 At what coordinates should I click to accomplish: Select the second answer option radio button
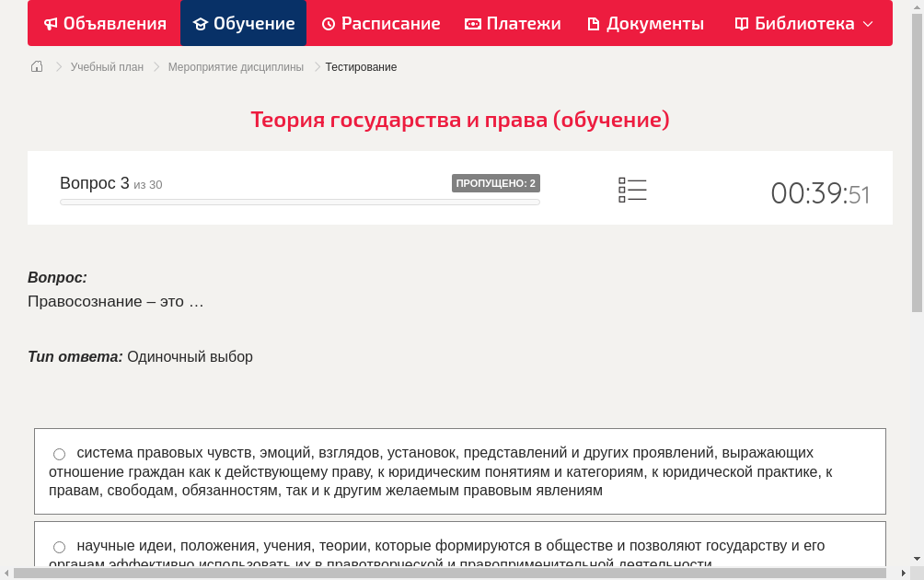tap(59, 546)
